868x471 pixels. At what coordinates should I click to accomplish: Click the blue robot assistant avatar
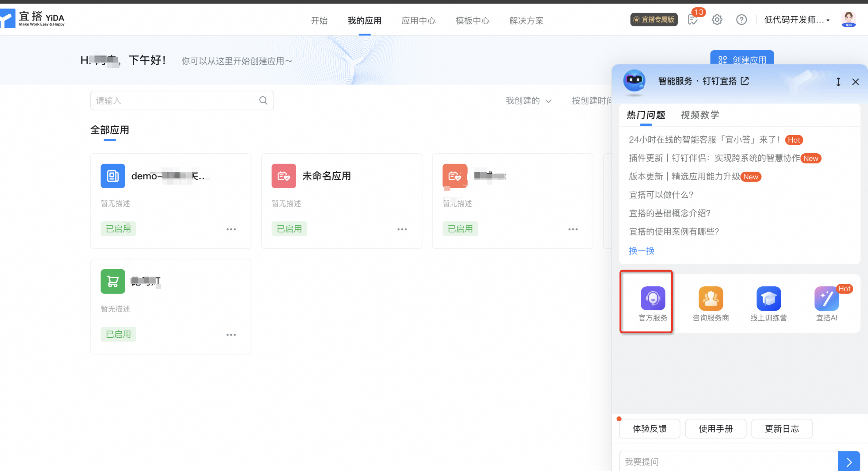point(634,81)
